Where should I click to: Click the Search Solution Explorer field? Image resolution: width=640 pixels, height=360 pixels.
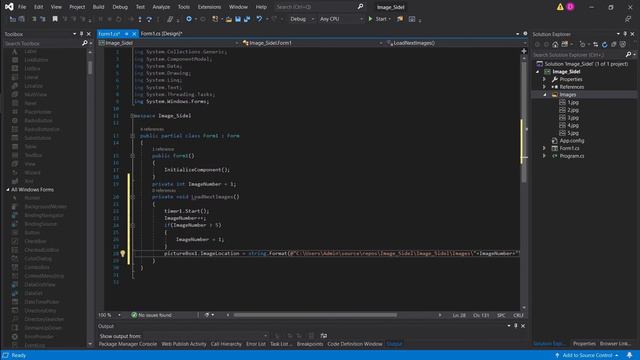[x=578, y=54]
